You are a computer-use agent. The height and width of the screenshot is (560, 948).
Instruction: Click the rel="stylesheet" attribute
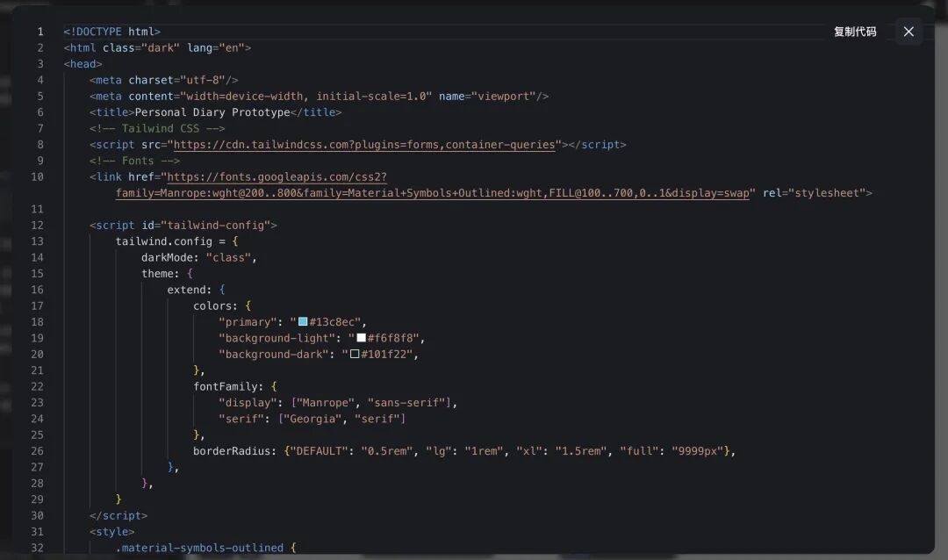pyautogui.click(x=814, y=193)
